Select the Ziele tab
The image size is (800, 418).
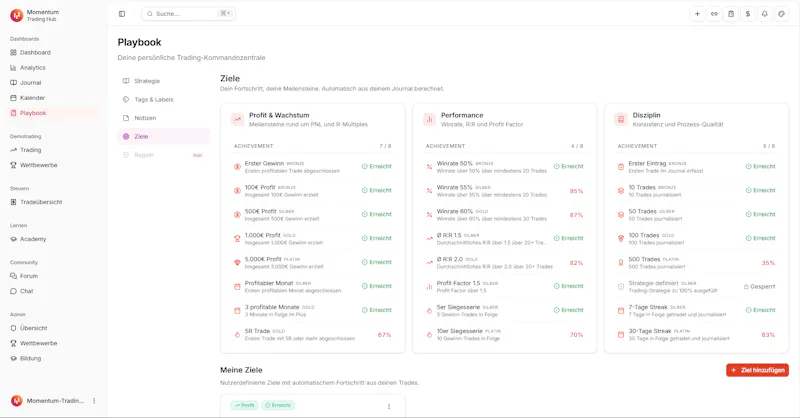(x=163, y=136)
